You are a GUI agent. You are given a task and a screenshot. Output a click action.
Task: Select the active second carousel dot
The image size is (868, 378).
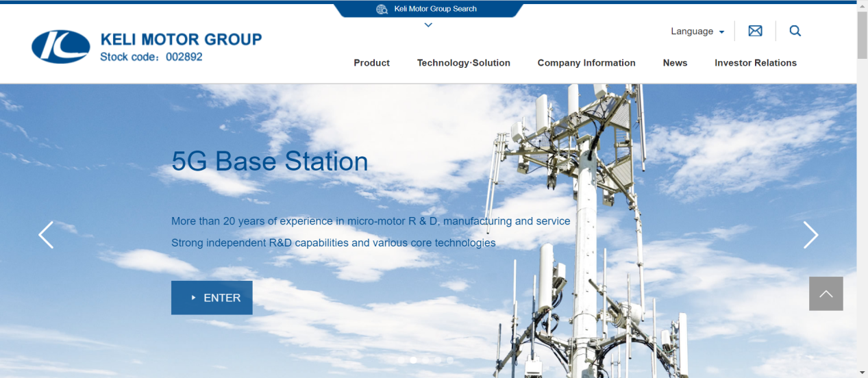(413, 360)
